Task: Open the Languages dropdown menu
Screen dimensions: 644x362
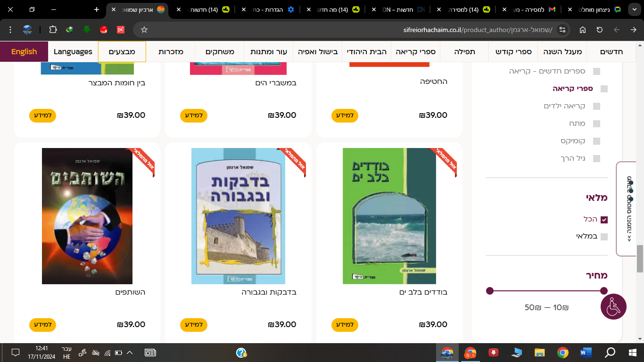Action: (x=73, y=51)
